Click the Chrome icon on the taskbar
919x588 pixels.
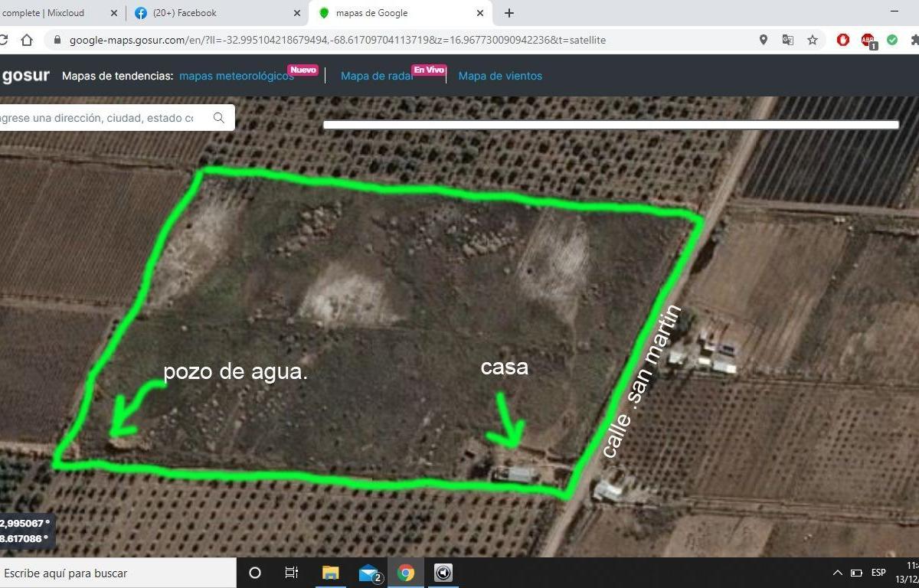tap(406, 573)
